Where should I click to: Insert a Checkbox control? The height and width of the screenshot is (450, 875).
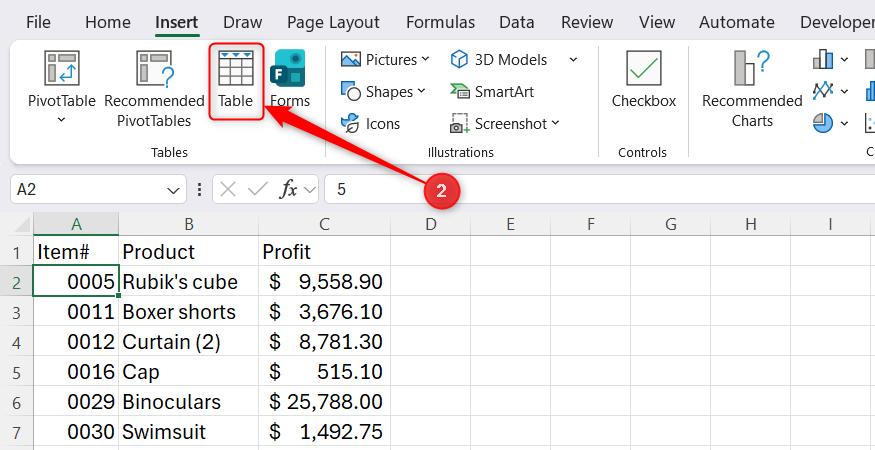click(644, 79)
